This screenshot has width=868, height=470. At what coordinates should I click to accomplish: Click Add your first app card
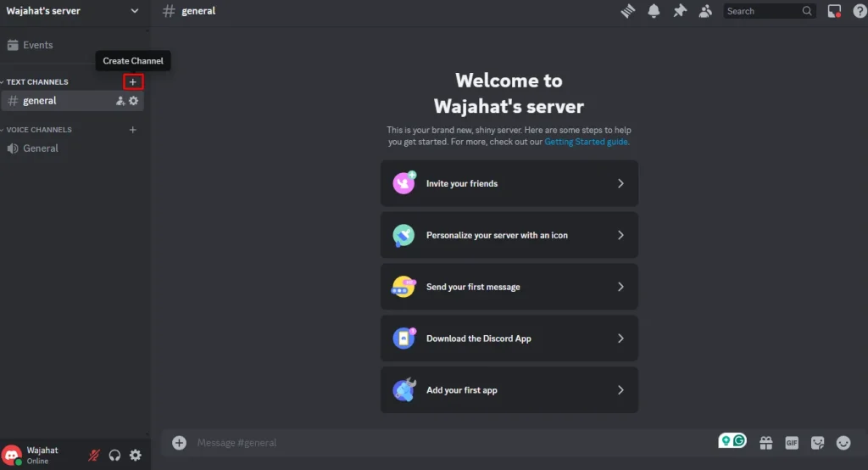[509, 389]
